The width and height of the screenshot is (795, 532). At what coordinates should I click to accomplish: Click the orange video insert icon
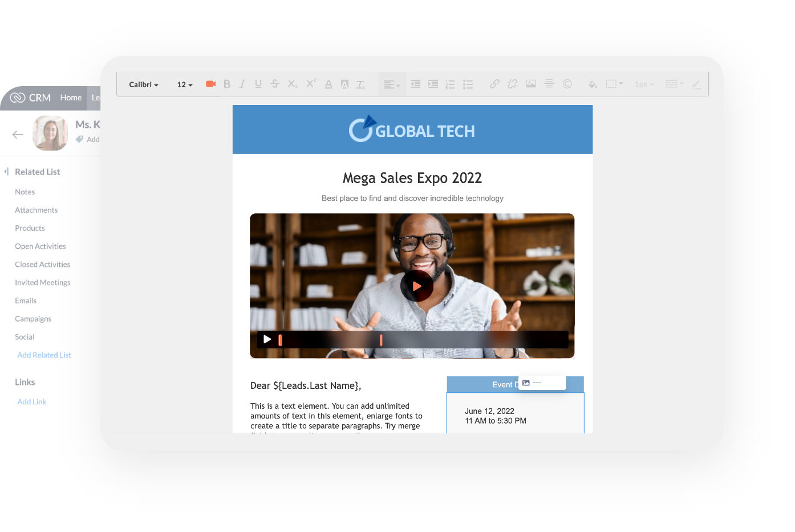point(210,84)
